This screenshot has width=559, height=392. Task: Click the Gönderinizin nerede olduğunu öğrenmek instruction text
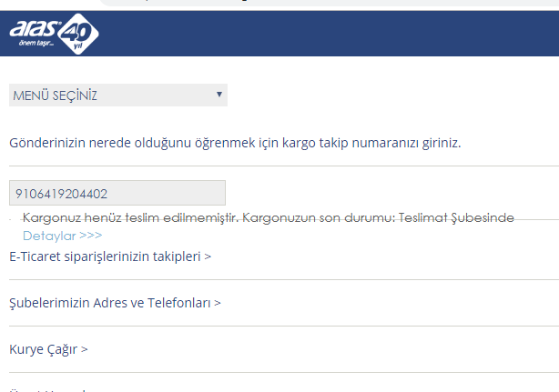click(x=235, y=143)
